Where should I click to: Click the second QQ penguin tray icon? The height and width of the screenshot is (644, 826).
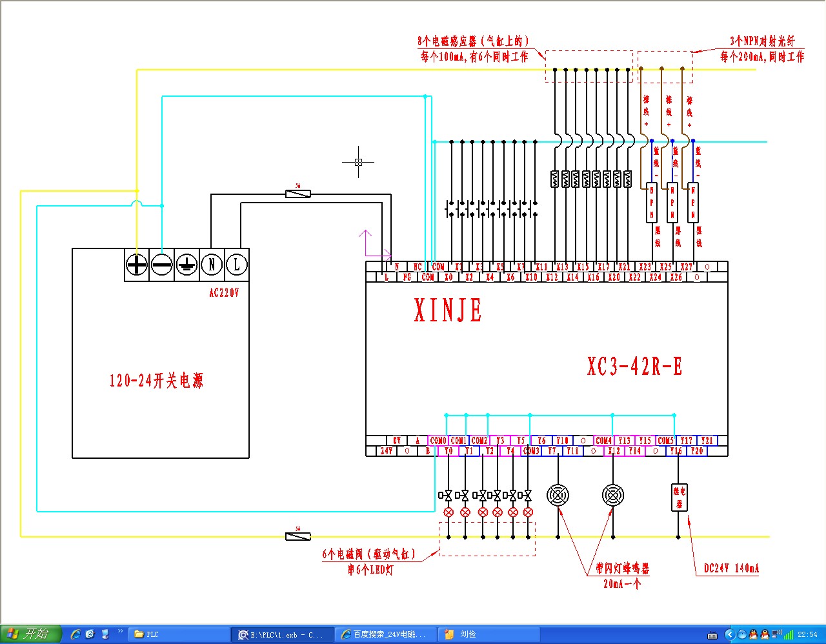click(x=765, y=634)
